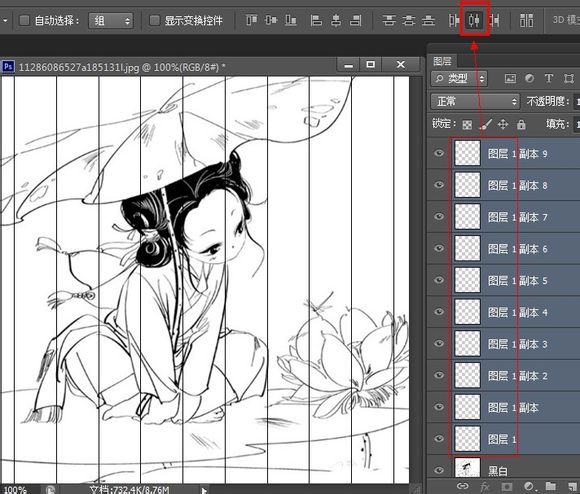Link layers icon at panel bottom
The width and height of the screenshot is (580, 494).
pos(462,486)
